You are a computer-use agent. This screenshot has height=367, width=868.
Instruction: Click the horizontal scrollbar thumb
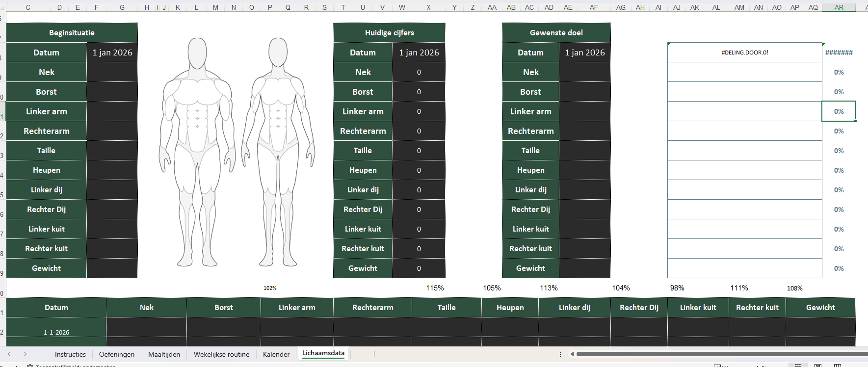[722, 354]
